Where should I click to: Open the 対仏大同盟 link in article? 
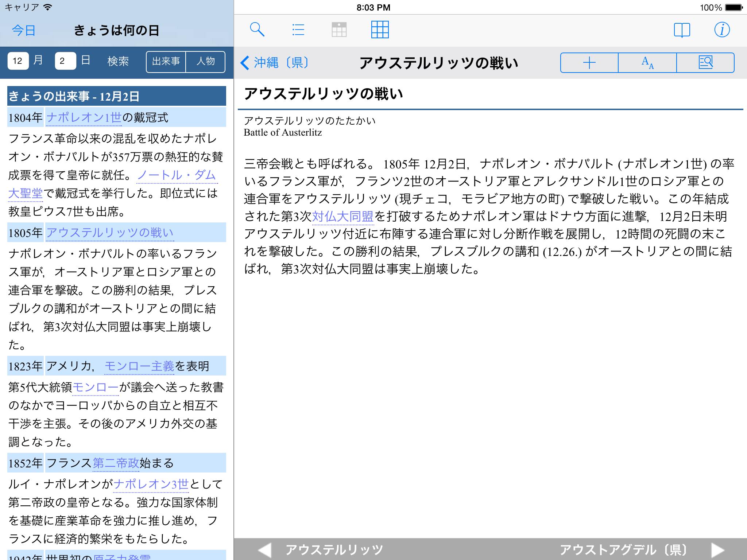pos(343,217)
